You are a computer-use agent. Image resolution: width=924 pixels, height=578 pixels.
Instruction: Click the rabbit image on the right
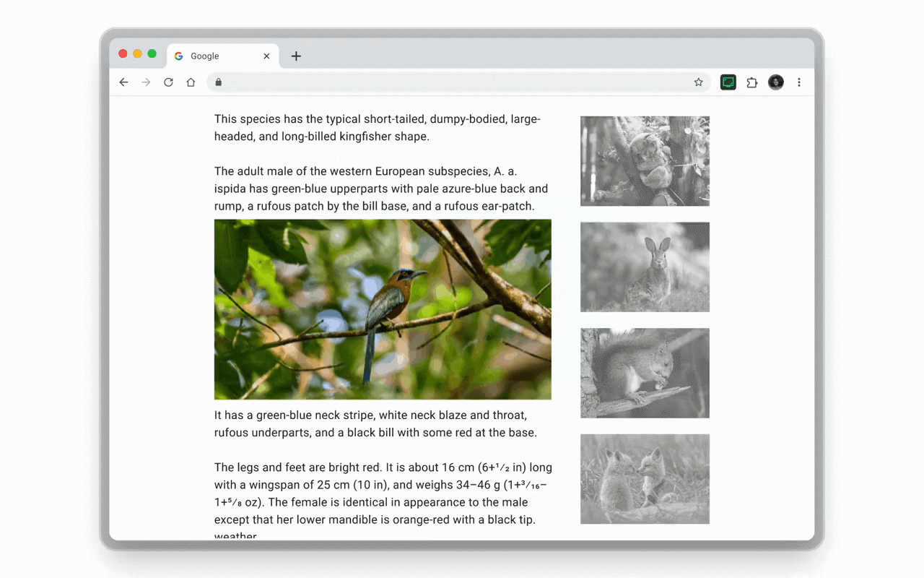645,267
